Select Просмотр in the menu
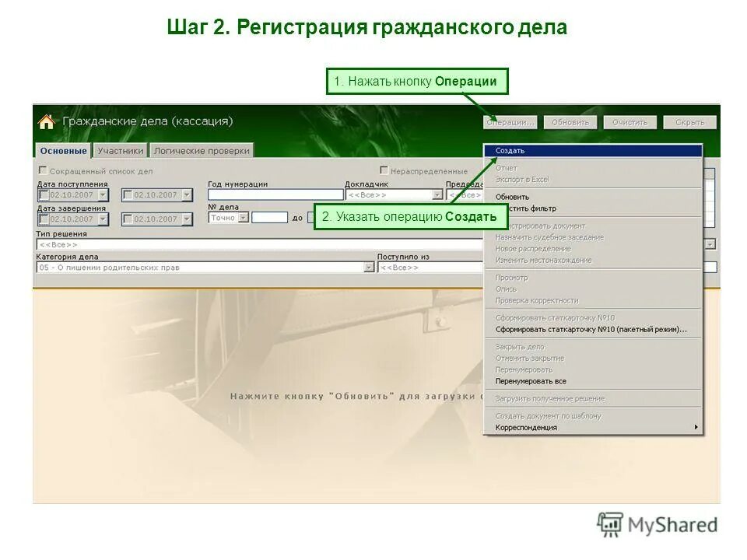Image resolution: width=747 pixels, height=560 pixels. (x=593, y=277)
